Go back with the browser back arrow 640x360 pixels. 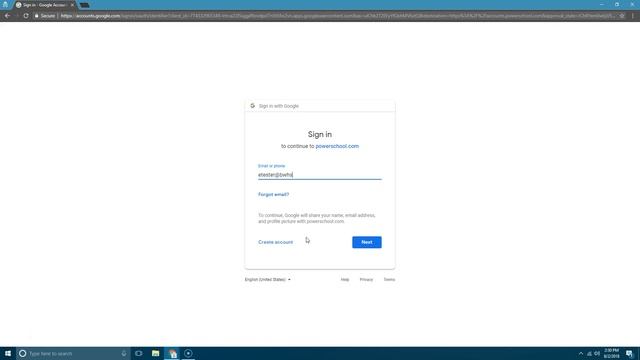[x=7, y=16]
